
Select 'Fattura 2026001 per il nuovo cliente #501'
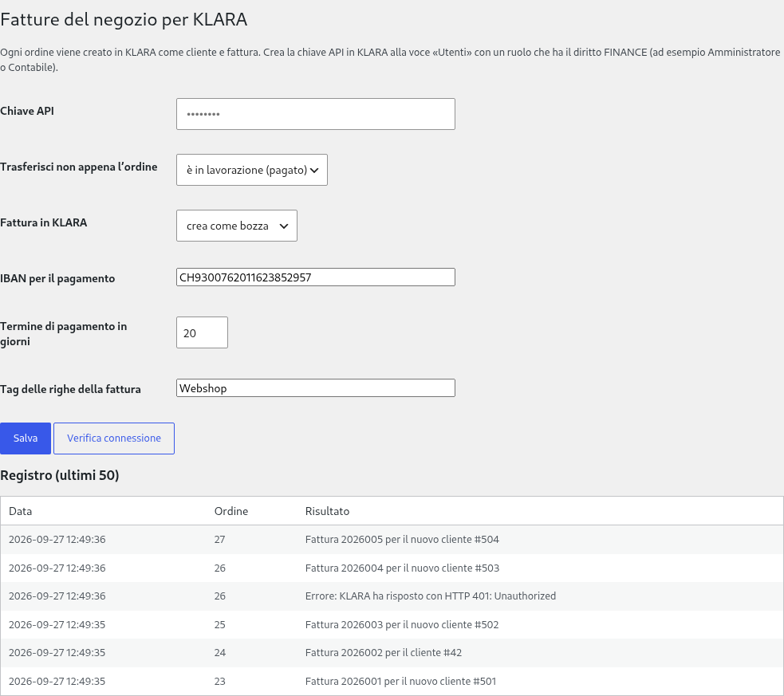pyautogui.click(x=400, y=681)
